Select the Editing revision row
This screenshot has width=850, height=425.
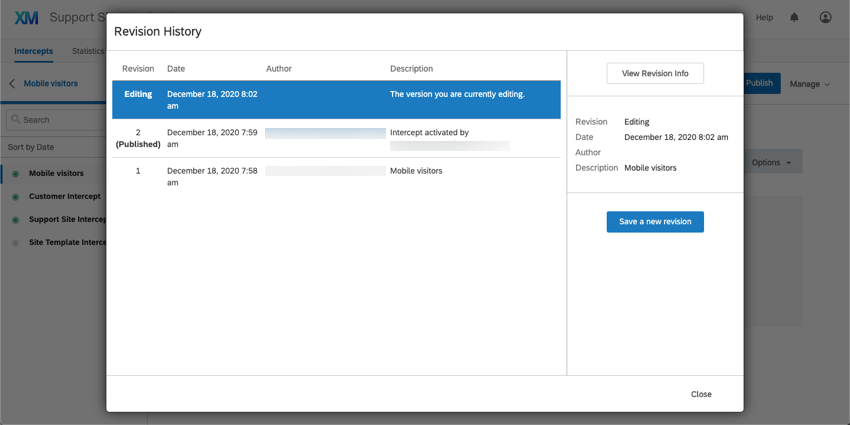336,100
